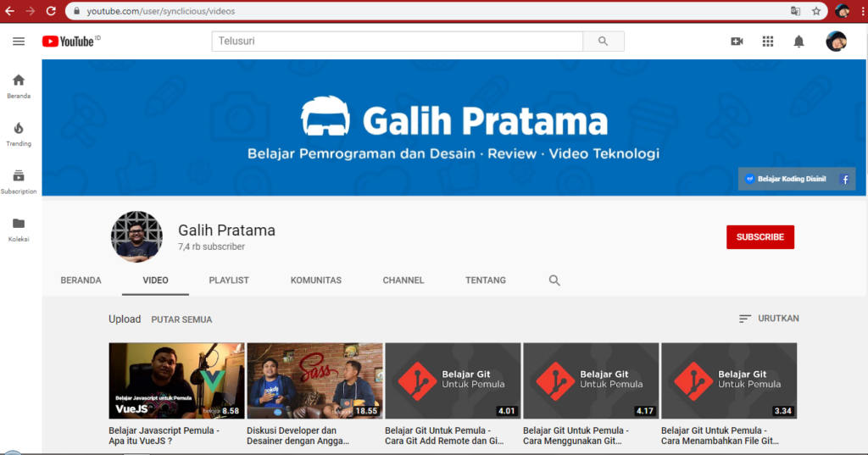
Task: Open the VueJS video thumbnail
Action: pos(176,380)
